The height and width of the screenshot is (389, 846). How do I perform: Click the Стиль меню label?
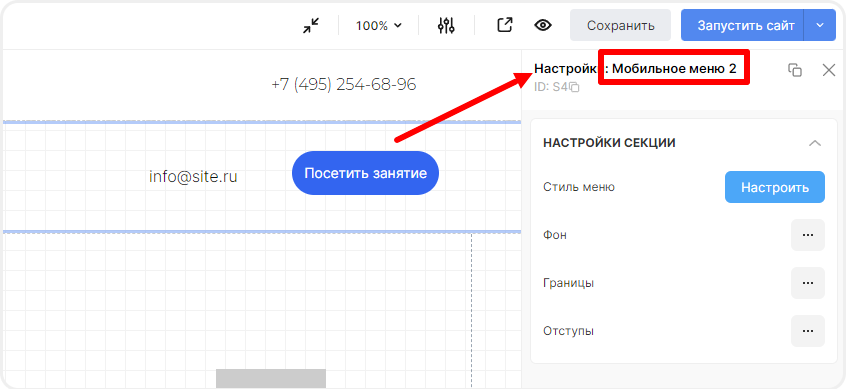pos(579,187)
